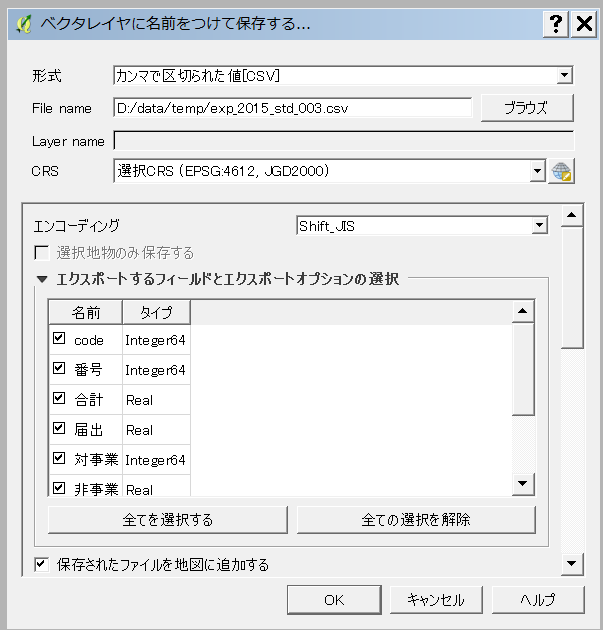Viewport: 603px width, 630px height.
Task: Select Integer64 type cell in 対事業 row
Action: coord(156,460)
